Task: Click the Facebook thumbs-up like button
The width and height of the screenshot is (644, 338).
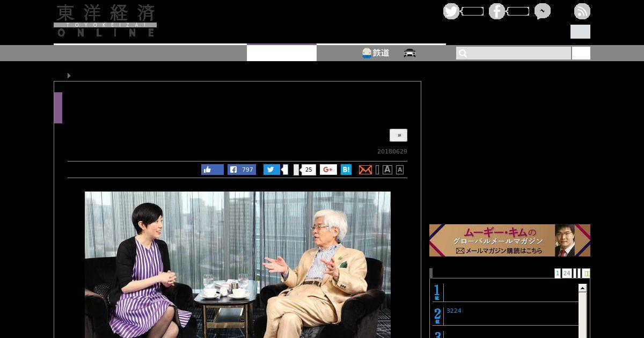Action: click(x=213, y=170)
